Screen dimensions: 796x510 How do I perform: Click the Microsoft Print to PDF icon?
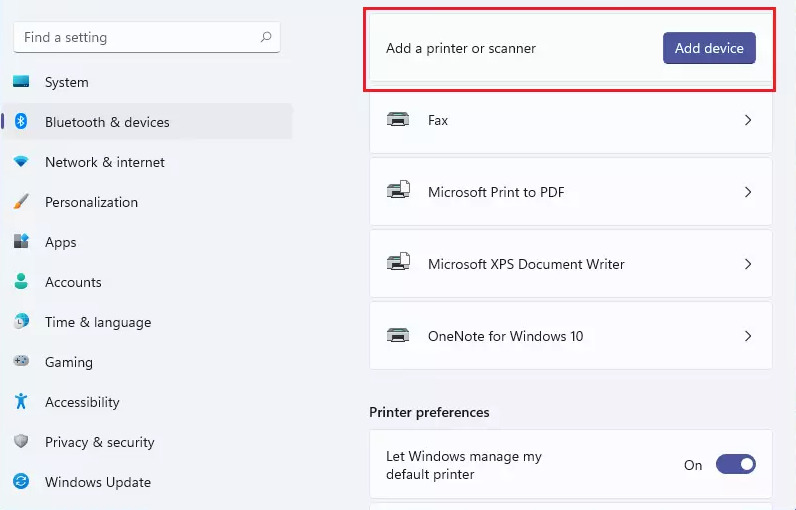[399, 190]
